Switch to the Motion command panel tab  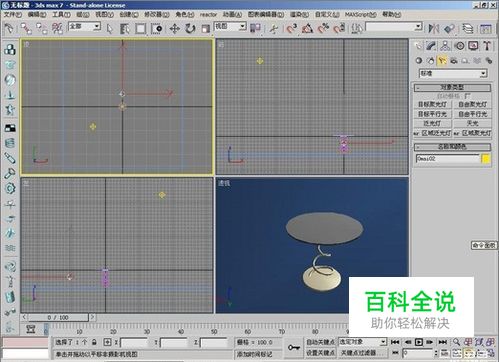pyautogui.click(x=459, y=46)
